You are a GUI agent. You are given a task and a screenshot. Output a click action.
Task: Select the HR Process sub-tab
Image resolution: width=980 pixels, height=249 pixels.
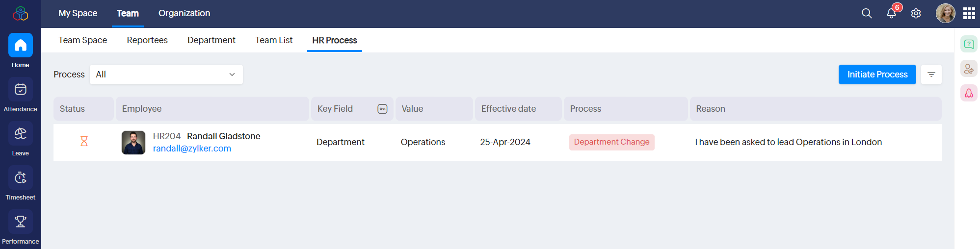tap(335, 40)
